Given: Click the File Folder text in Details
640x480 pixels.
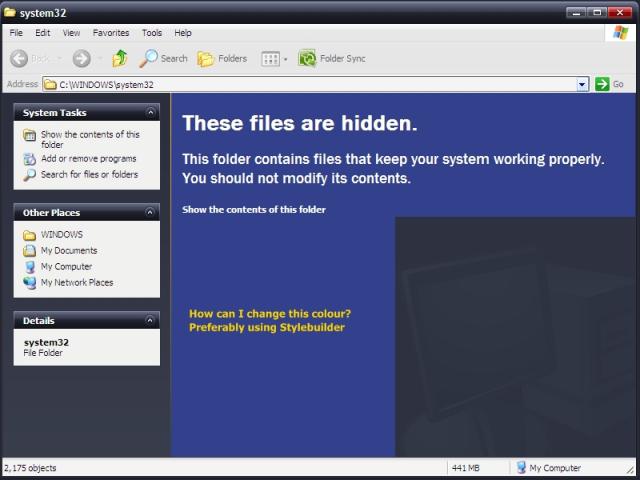Looking at the screenshot, I should click(43, 353).
